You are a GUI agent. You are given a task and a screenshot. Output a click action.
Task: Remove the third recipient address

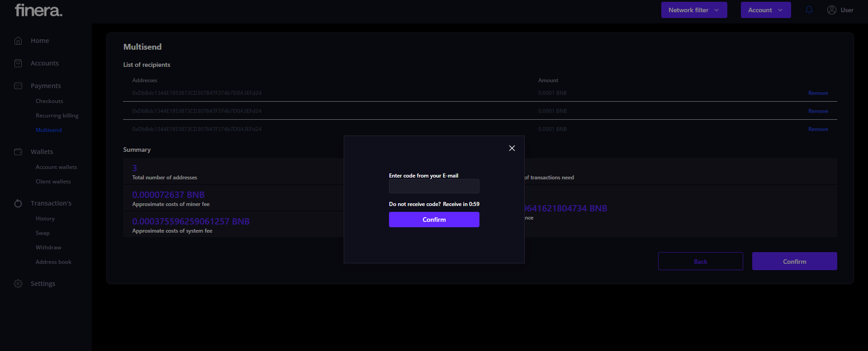pos(818,129)
